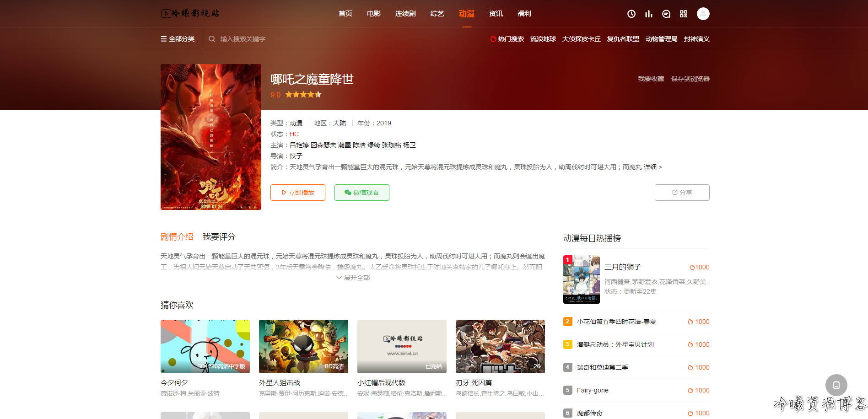The image size is (868, 419).
Task: Open 全部分类 category menu
Action: pyautogui.click(x=178, y=39)
